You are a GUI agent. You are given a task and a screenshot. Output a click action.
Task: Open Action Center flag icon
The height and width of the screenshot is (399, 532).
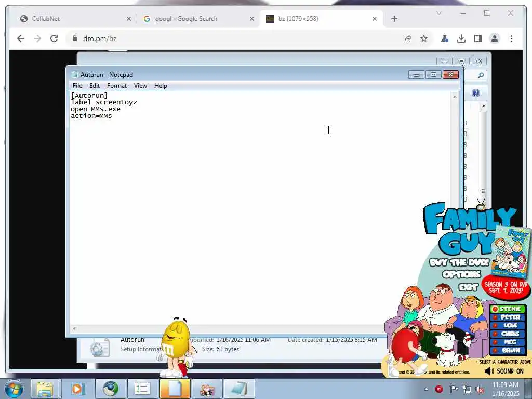(x=454, y=389)
